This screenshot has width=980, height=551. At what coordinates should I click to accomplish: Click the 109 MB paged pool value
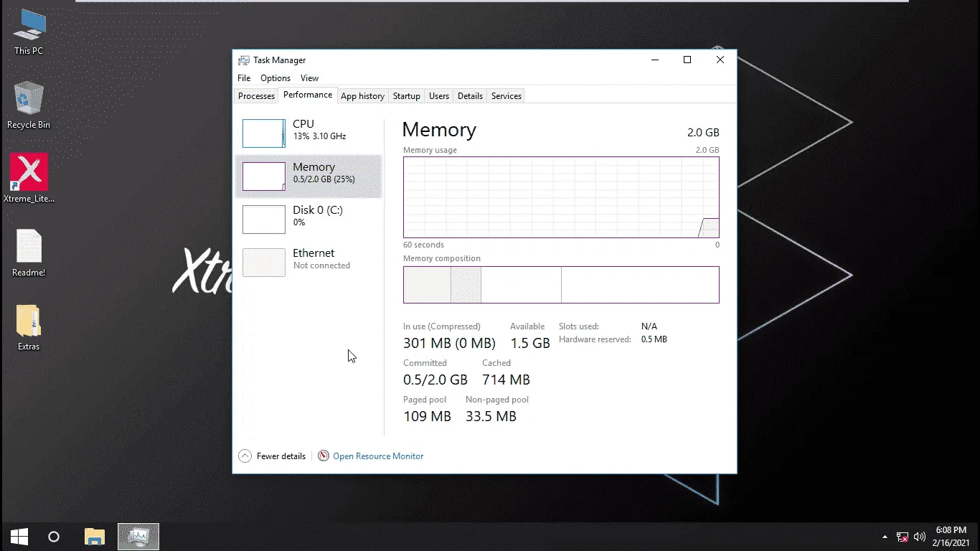tap(427, 417)
